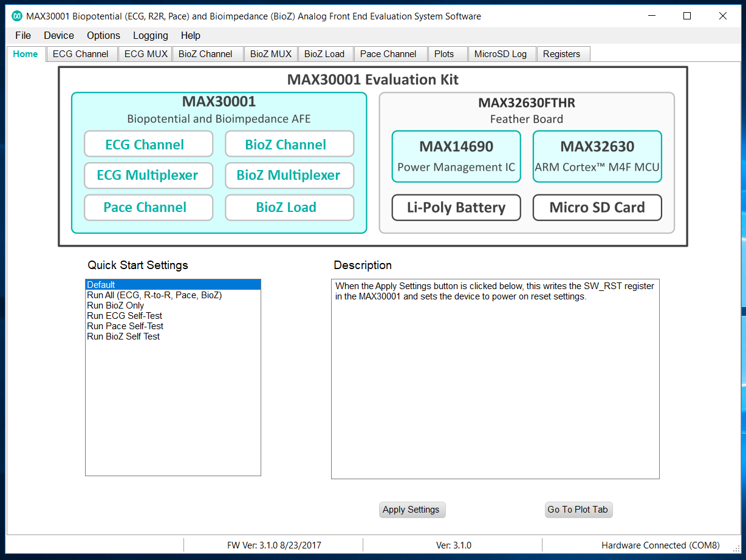This screenshot has height=560, width=746.
Task: Choose Run All (ECG, R-to-R, Pace, BioZ)
Action: pos(154,295)
